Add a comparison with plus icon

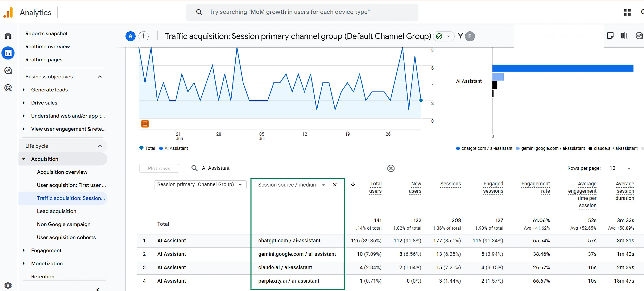pos(143,36)
